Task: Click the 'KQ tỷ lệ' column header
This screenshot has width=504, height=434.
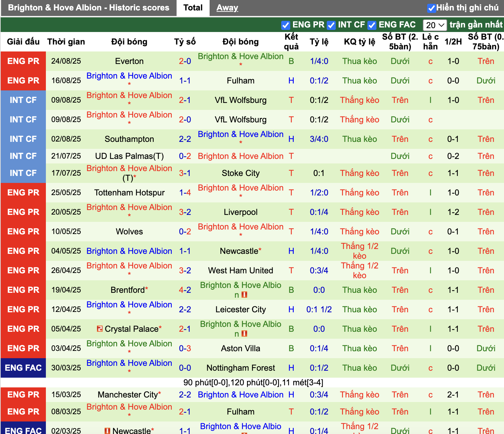Action: coord(359,42)
